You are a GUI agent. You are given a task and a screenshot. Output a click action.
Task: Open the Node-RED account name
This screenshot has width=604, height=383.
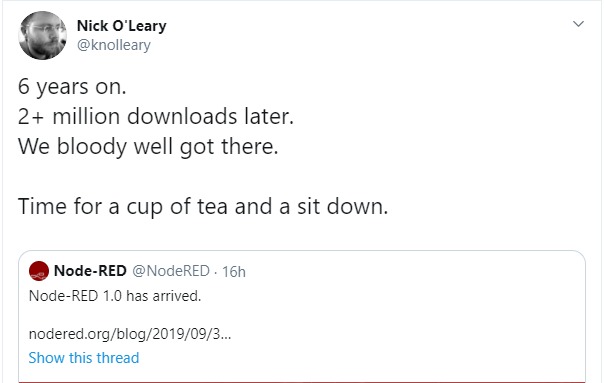coord(90,271)
